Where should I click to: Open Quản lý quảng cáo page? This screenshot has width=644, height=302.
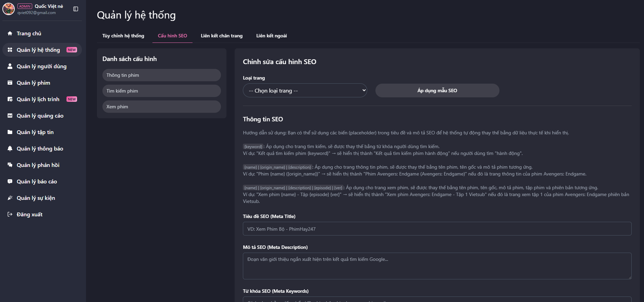[x=42, y=116]
